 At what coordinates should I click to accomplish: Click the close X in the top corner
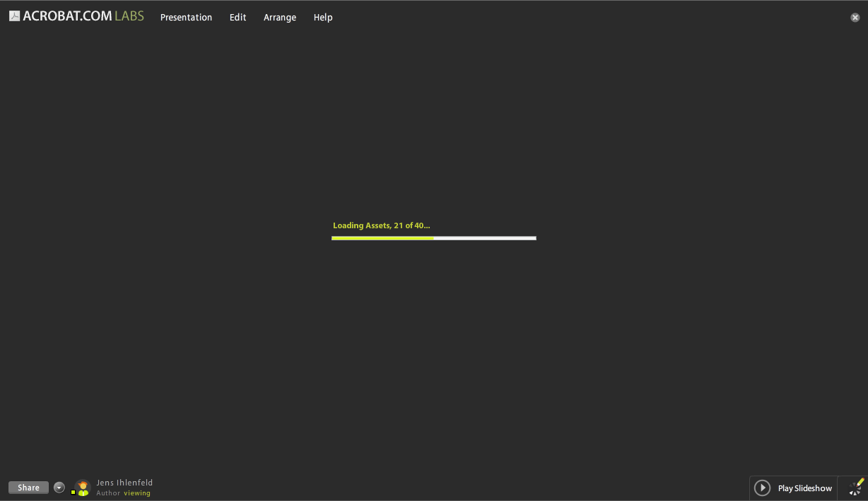pyautogui.click(x=855, y=17)
